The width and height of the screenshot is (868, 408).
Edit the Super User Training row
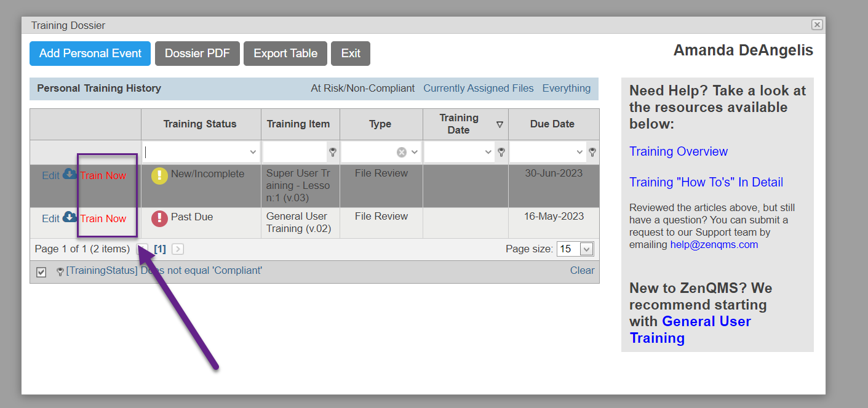(50, 175)
